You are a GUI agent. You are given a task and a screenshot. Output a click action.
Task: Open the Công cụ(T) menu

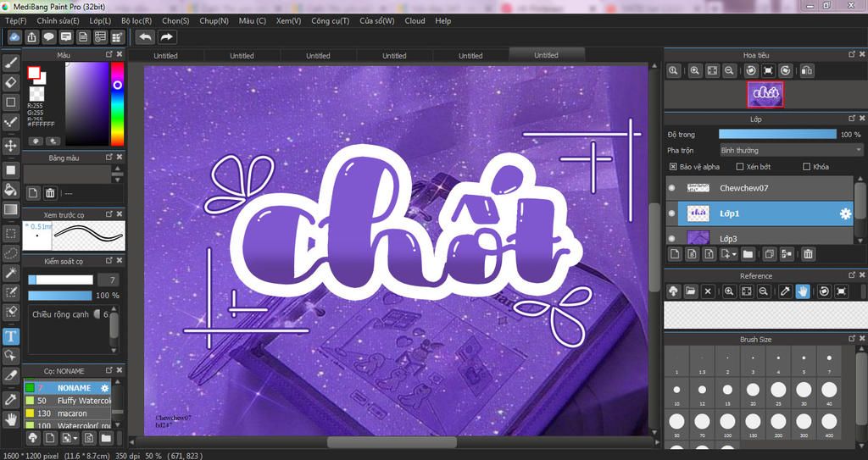click(330, 20)
